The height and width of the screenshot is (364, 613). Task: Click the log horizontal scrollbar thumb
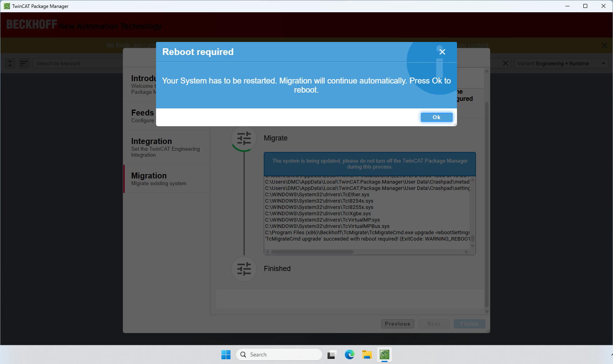(x=312, y=252)
